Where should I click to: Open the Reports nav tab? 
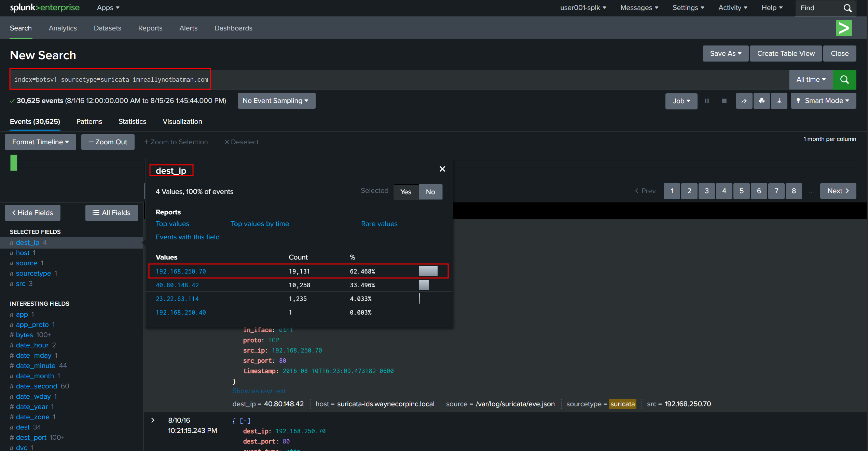pyautogui.click(x=150, y=28)
